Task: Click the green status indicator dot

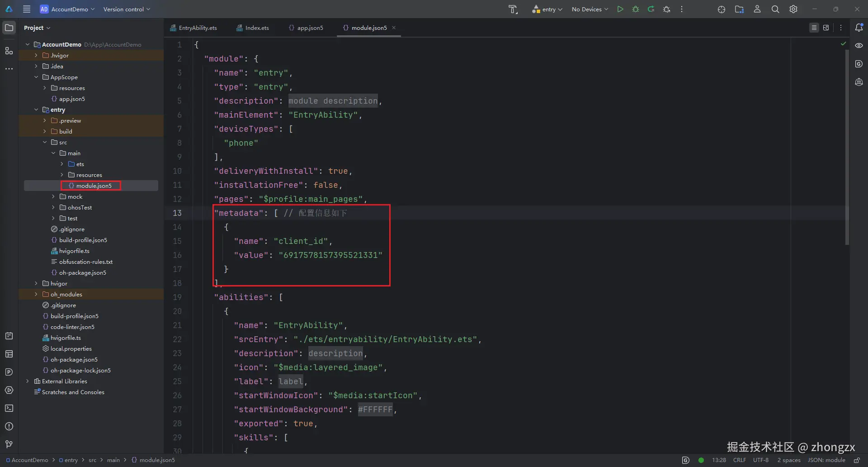Action: (x=701, y=460)
